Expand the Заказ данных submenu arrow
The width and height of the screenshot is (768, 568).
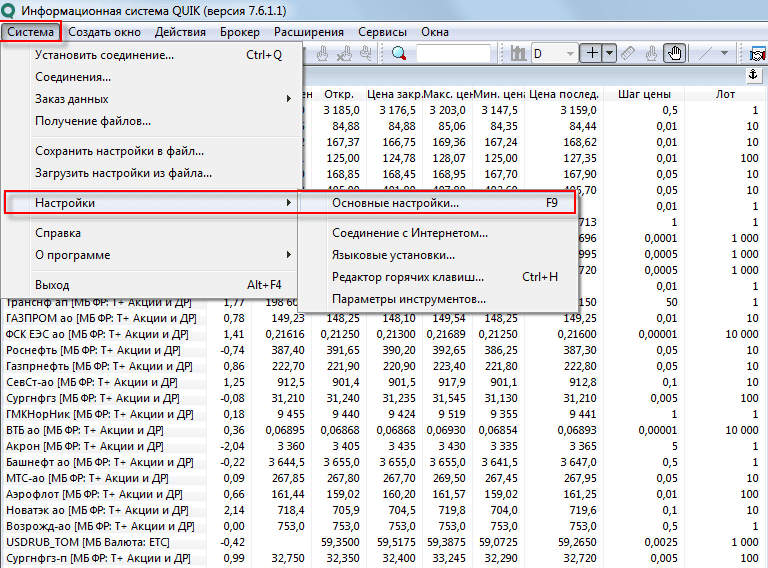click(x=288, y=99)
